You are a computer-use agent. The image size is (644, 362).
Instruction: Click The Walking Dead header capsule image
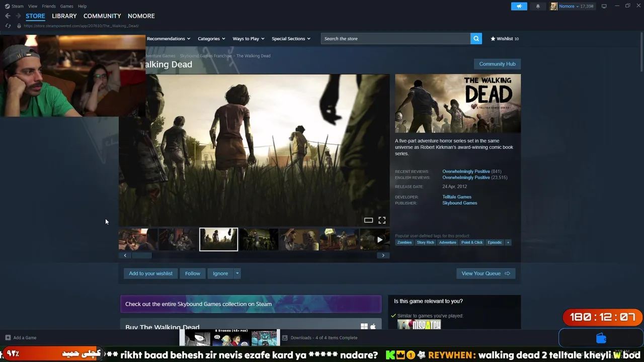(458, 104)
